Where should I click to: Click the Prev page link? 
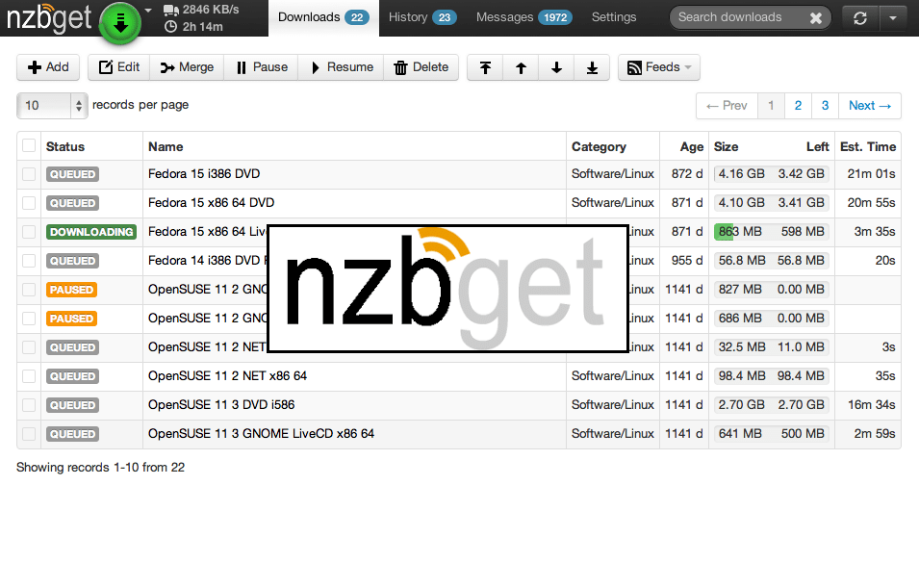pos(727,106)
